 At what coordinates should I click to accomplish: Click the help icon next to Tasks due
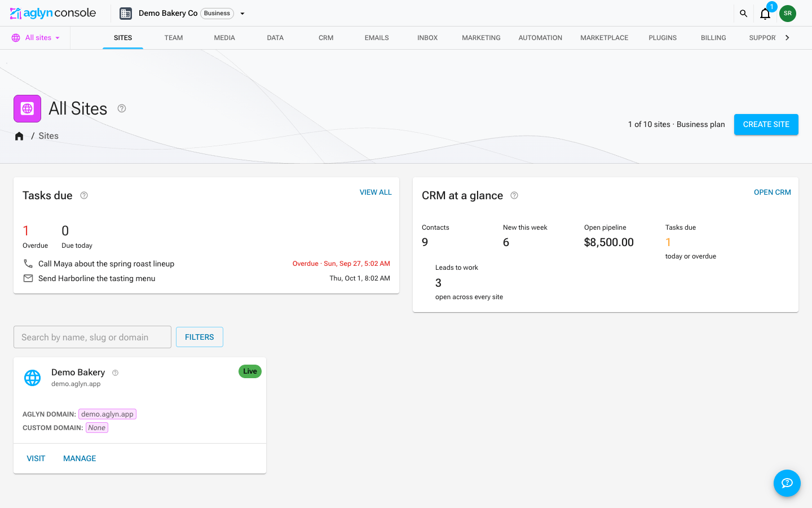tap(84, 195)
